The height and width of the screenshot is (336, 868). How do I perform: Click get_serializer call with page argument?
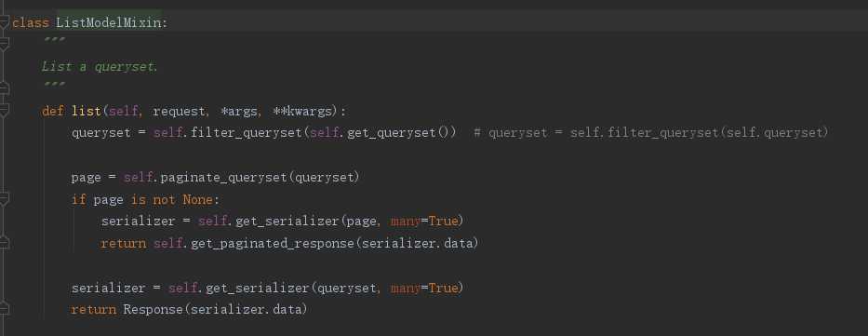[287, 222]
